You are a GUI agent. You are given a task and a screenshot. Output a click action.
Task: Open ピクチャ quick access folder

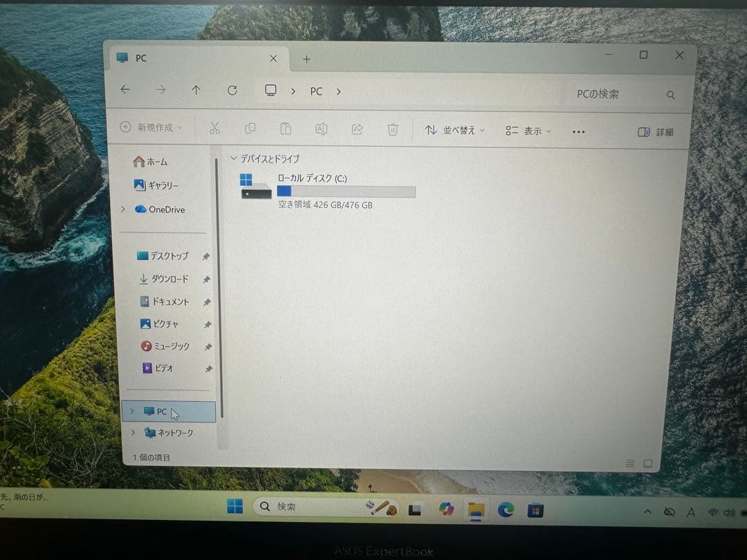click(159, 324)
